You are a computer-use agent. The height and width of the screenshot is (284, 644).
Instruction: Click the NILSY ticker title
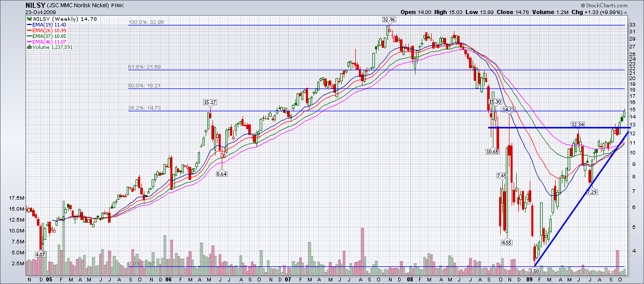(x=35, y=5)
